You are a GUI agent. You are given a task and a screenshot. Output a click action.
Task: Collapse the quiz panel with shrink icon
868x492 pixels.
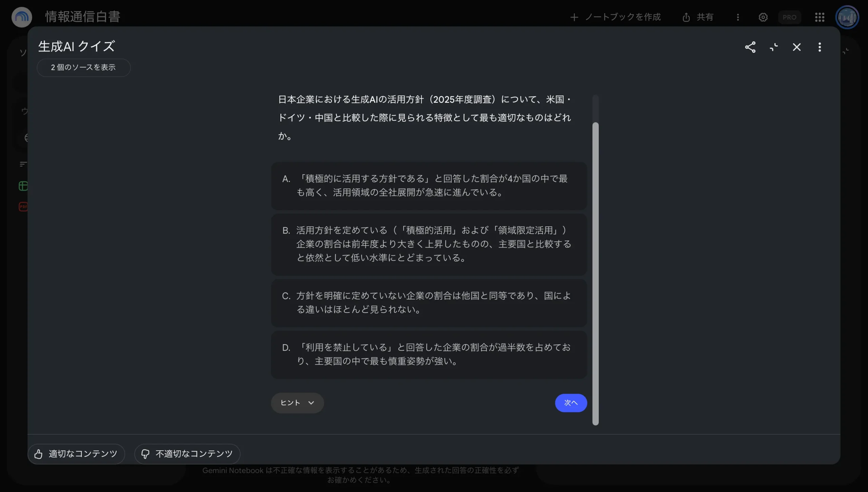(773, 47)
